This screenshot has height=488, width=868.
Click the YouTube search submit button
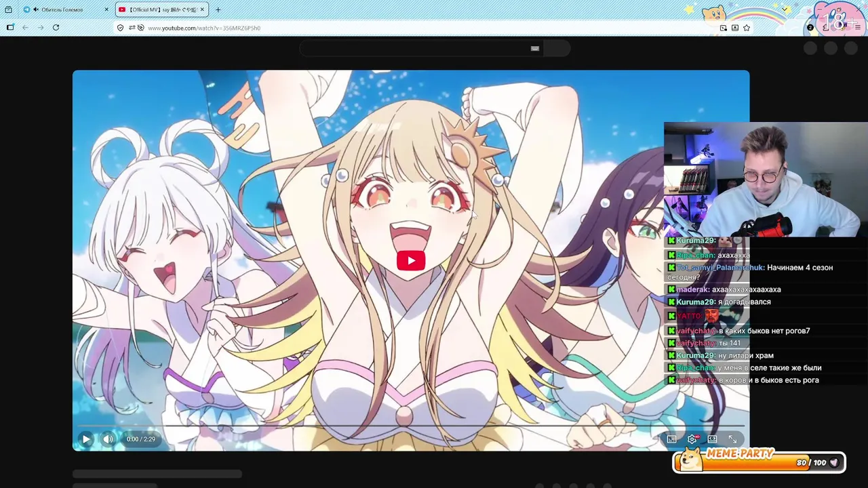click(557, 48)
